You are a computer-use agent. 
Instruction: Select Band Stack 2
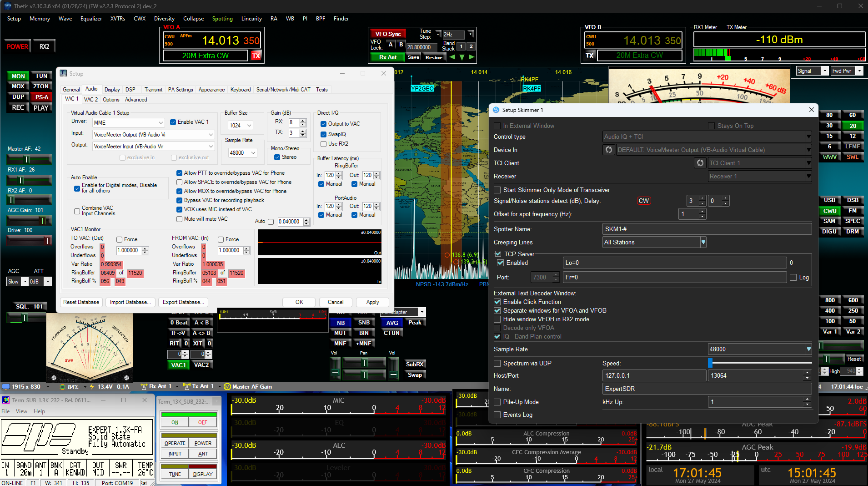[x=471, y=46]
